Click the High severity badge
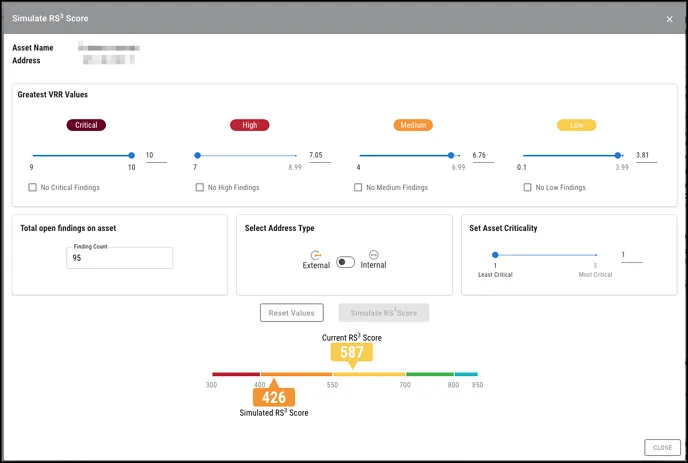688x463 pixels. (250, 125)
